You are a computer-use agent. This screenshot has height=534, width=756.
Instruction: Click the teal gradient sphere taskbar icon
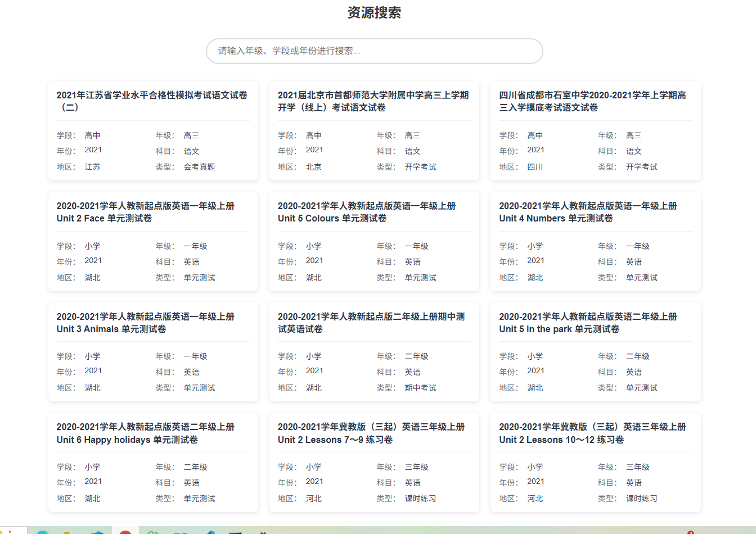pyautogui.click(x=42, y=531)
